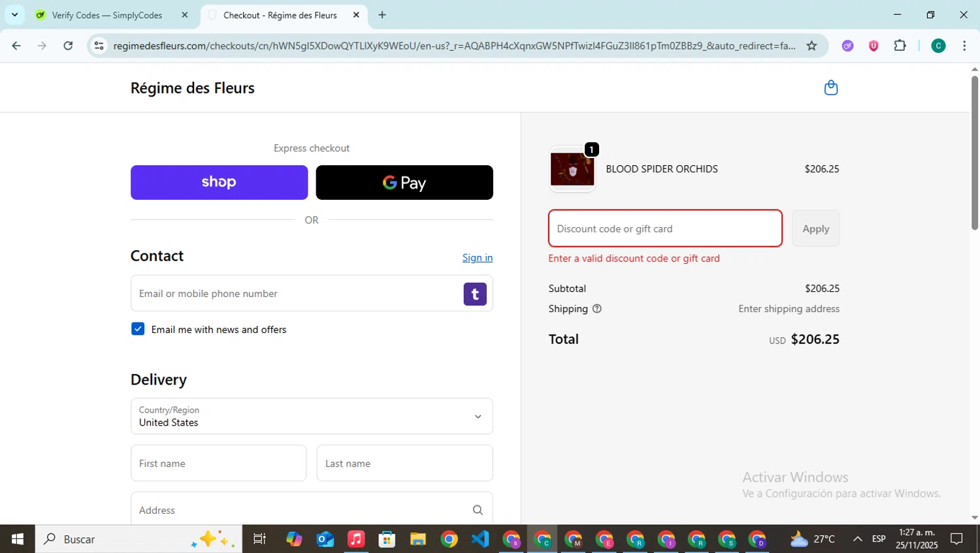980x553 pixels.
Task: Click the purple 't' autofill icon in the email field
Action: (x=475, y=294)
